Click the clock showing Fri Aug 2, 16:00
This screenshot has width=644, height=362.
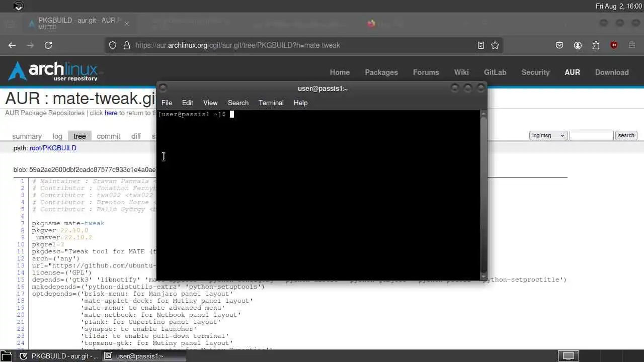(x=618, y=6)
